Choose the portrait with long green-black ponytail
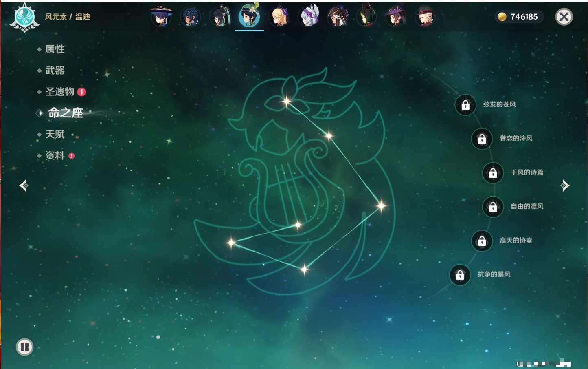This screenshot has height=369, width=588. pyautogui.click(x=220, y=17)
